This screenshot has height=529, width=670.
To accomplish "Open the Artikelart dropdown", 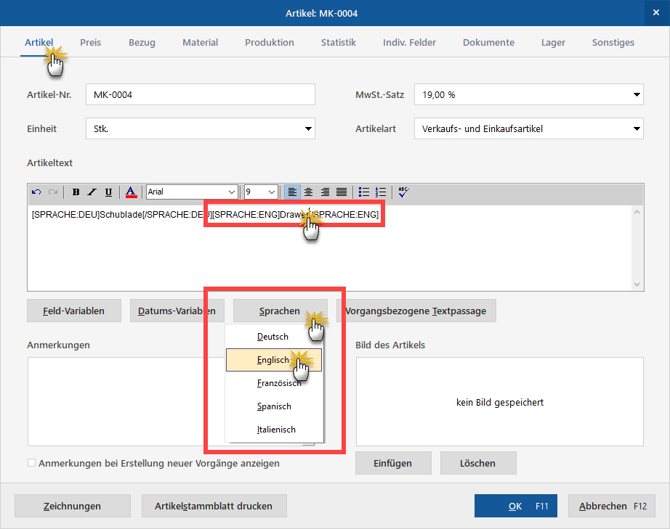I will [x=636, y=129].
